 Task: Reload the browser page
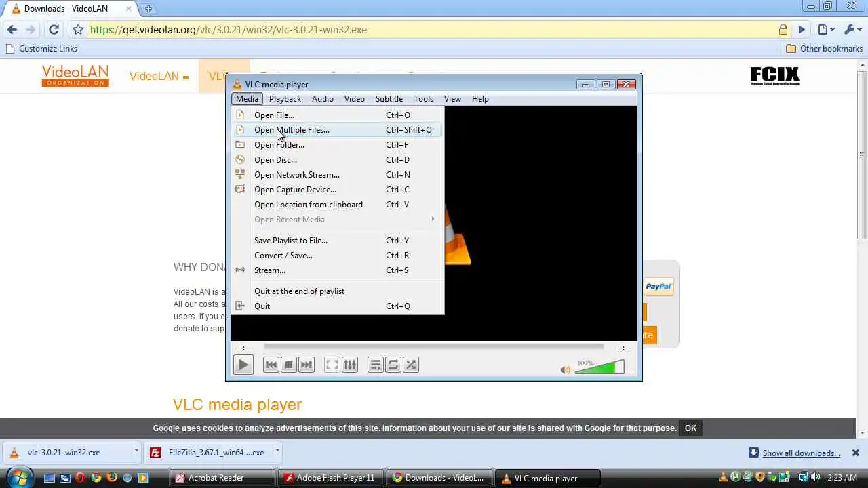54,29
